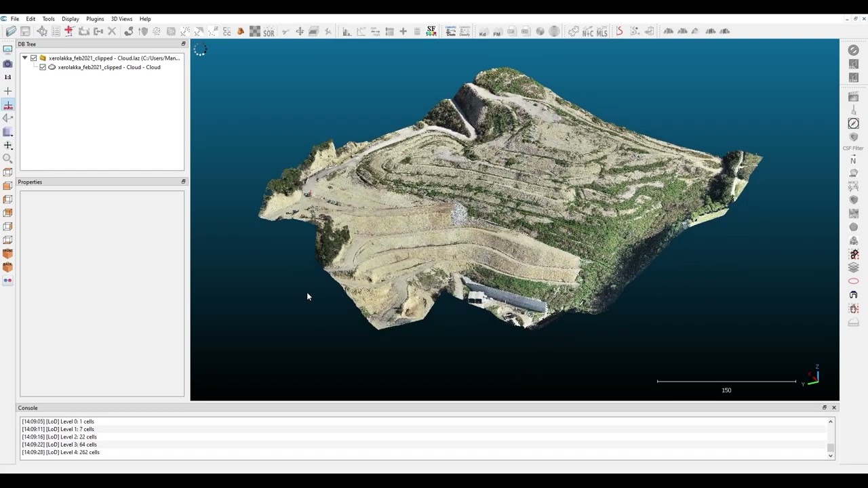Click the cloud-to-cloud distance (CC) icon
This screenshot has width=868, height=488.
tap(226, 32)
